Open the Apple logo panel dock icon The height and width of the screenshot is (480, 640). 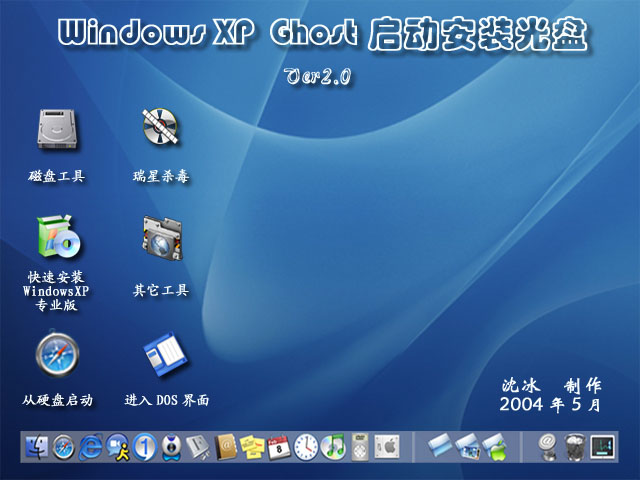tap(387, 447)
